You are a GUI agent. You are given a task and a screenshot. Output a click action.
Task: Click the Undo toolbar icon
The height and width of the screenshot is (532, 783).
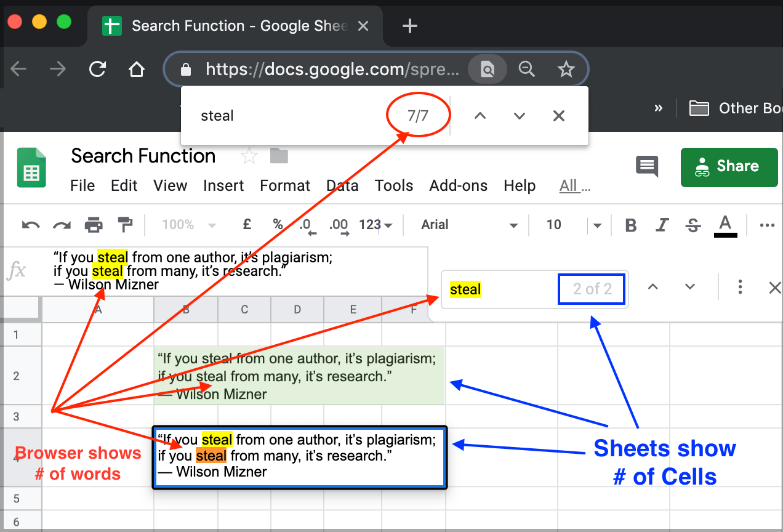[31, 225]
